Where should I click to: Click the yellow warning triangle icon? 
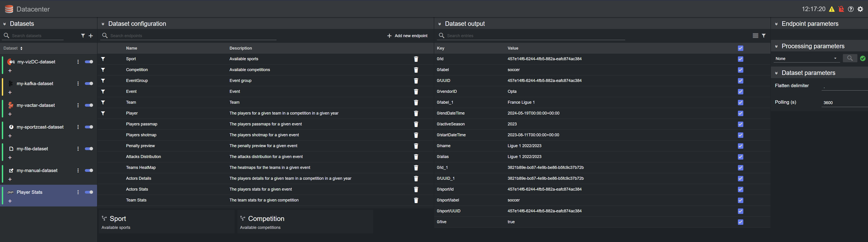[832, 9]
